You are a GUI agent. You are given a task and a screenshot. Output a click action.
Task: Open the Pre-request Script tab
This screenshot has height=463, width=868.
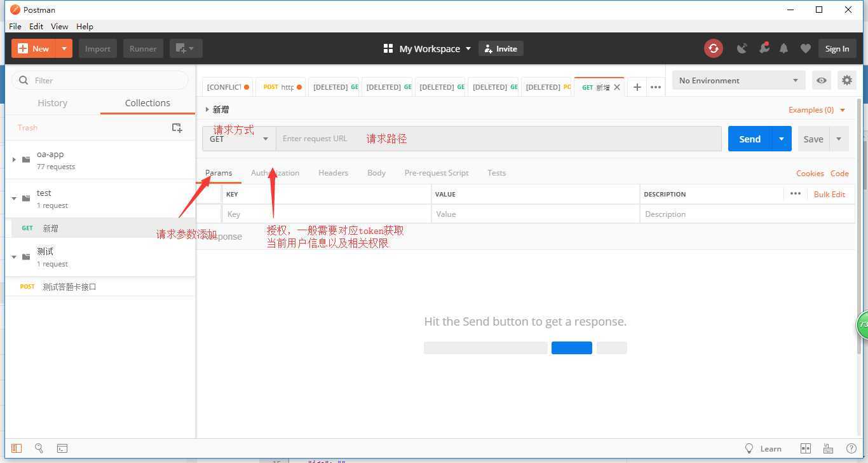(x=437, y=173)
